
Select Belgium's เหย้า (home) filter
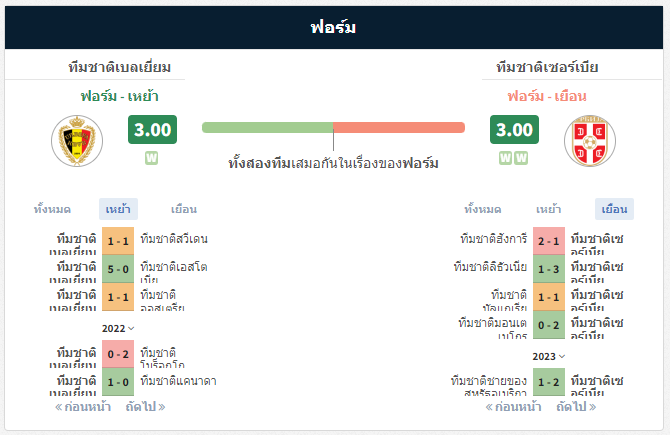tap(118, 209)
